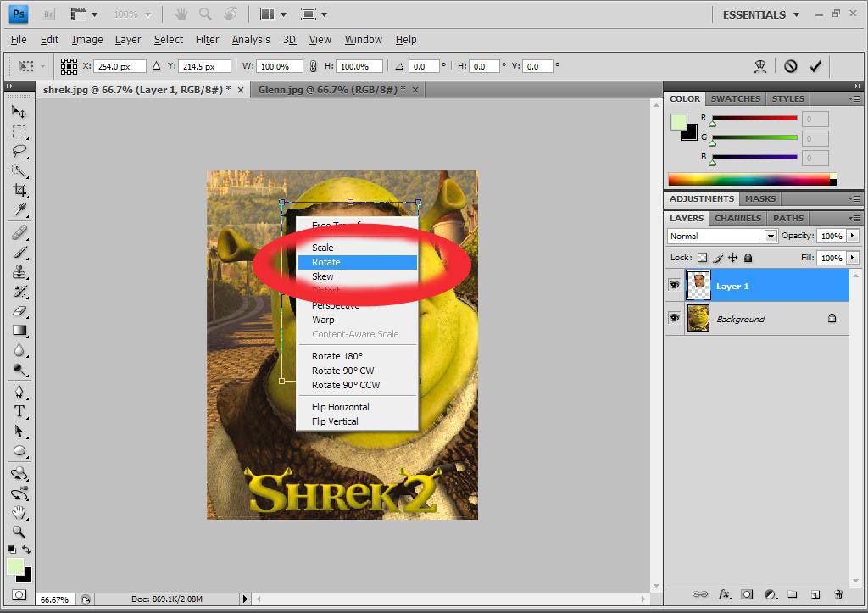
Task: Select the Path Selection tool
Action: click(x=19, y=431)
